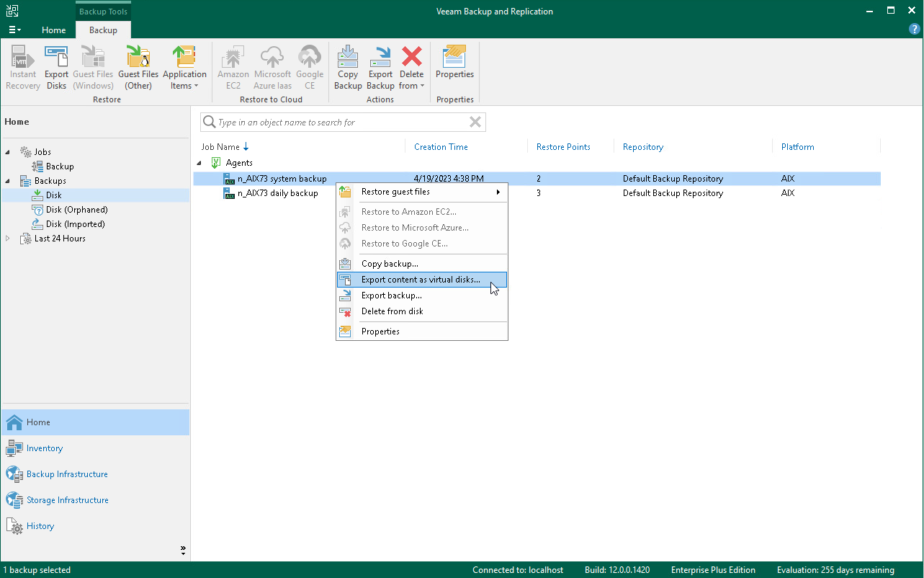
Task: Select Jobs in the navigation tree
Action: tap(42, 152)
